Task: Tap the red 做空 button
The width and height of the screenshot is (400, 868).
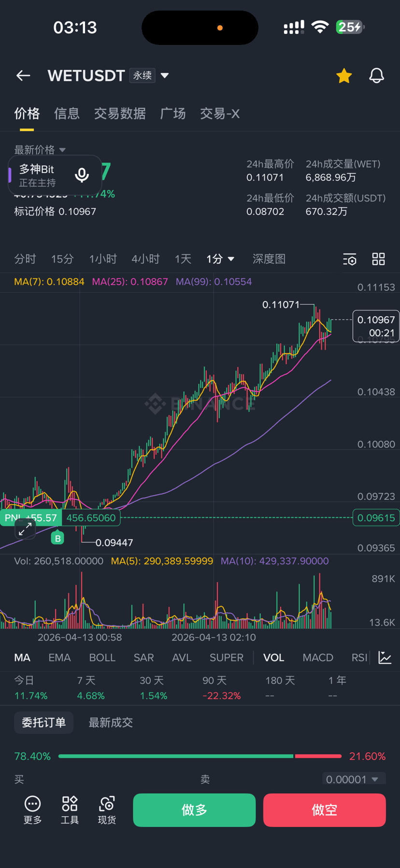Action: 325,810
